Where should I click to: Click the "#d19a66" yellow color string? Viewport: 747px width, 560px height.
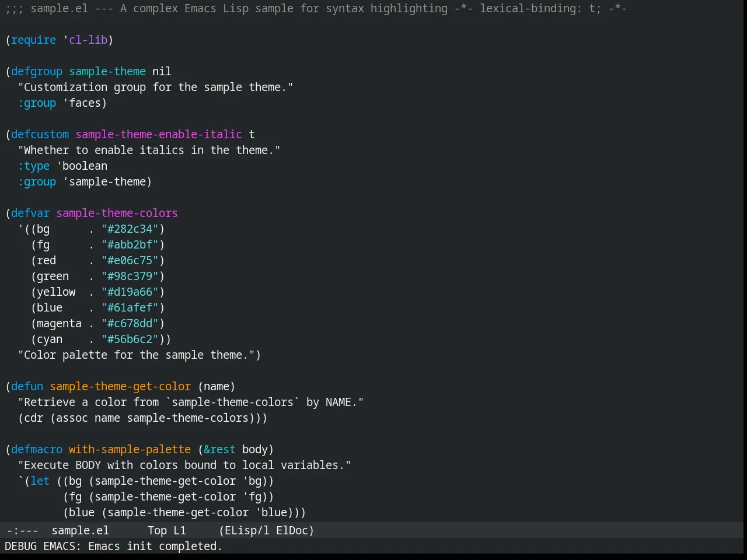(x=130, y=292)
